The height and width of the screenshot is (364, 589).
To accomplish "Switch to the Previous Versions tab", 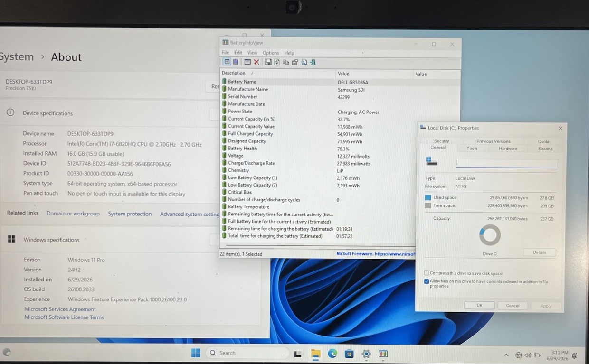I will (x=494, y=141).
